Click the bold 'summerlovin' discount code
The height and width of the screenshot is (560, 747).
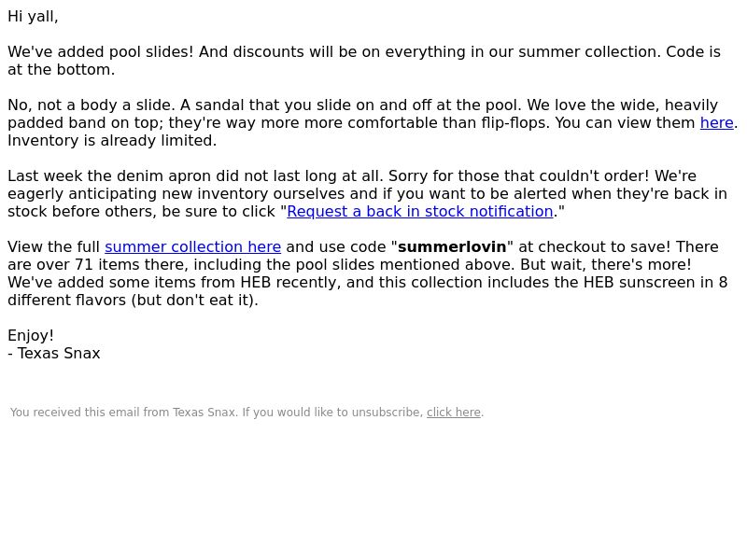click(452, 247)
